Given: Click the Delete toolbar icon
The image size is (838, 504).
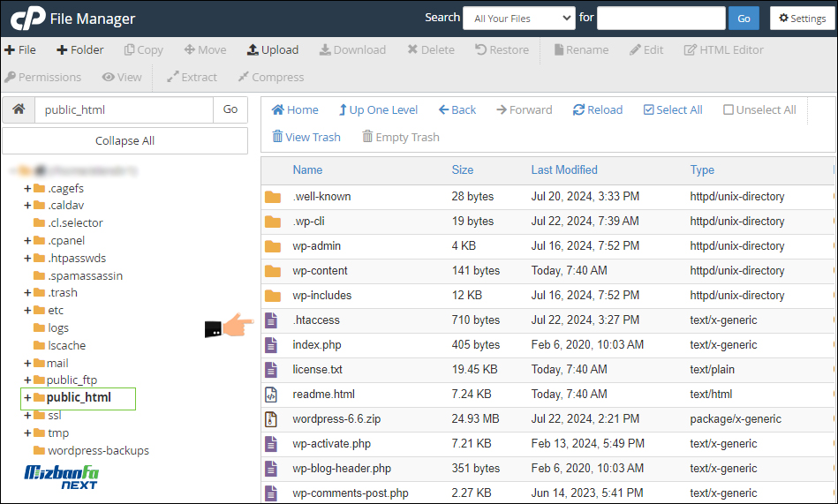Looking at the screenshot, I should click(412, 49).
